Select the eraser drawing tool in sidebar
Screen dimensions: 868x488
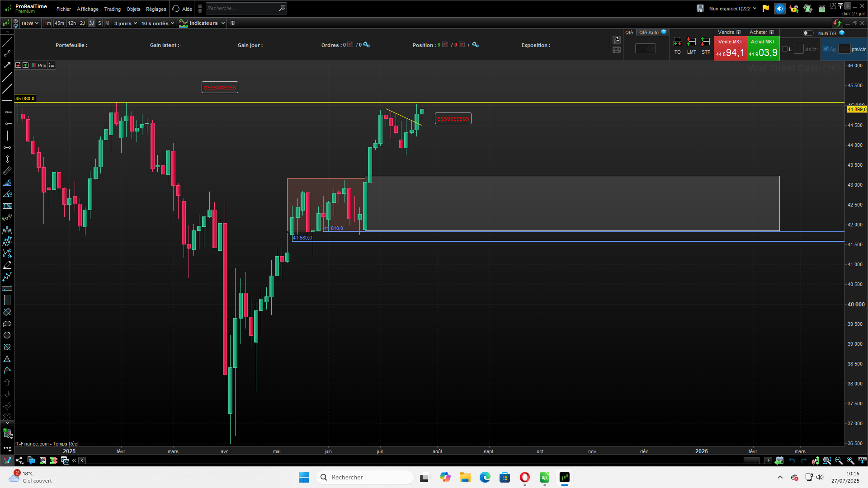[x=7, y=265]
